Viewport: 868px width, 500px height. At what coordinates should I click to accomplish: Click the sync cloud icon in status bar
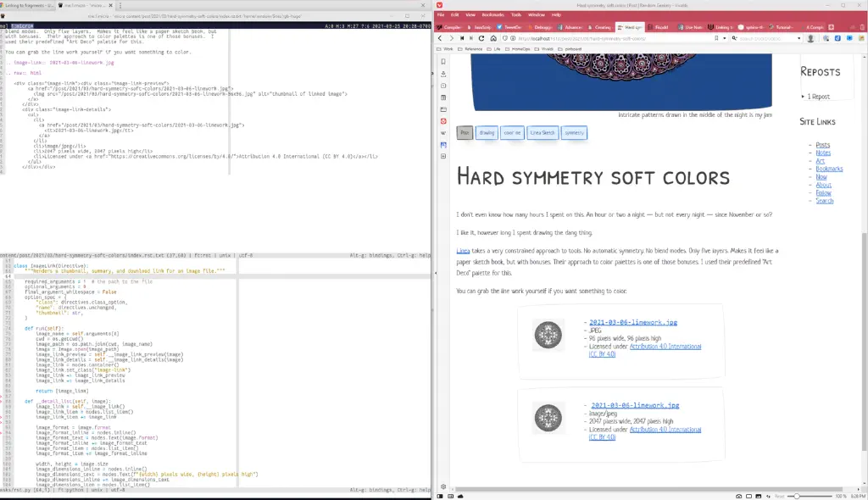460,496
